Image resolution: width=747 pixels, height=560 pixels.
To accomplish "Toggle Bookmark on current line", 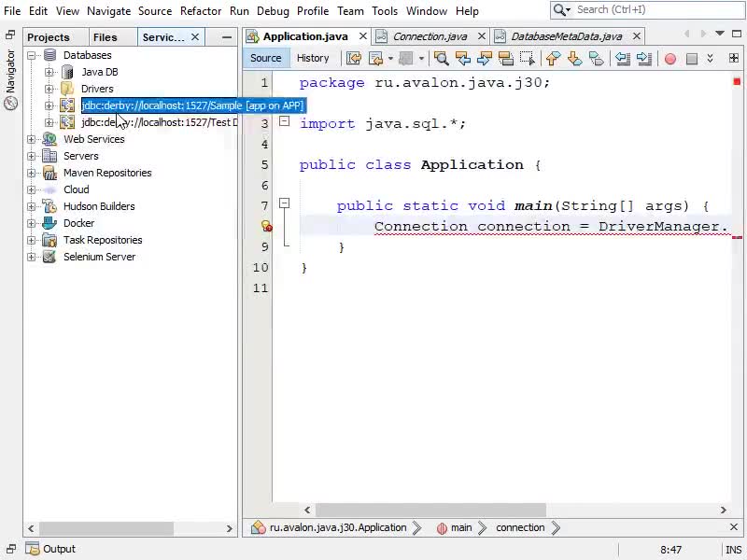I will [596, 58].
